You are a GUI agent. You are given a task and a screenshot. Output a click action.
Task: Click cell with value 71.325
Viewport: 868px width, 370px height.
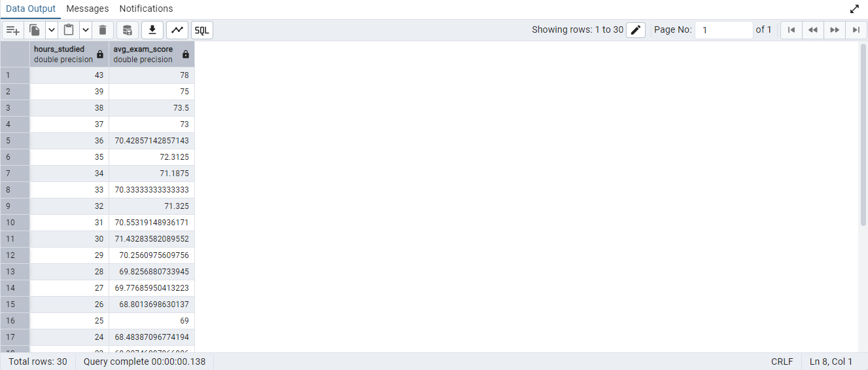click(x=152, y=206)
